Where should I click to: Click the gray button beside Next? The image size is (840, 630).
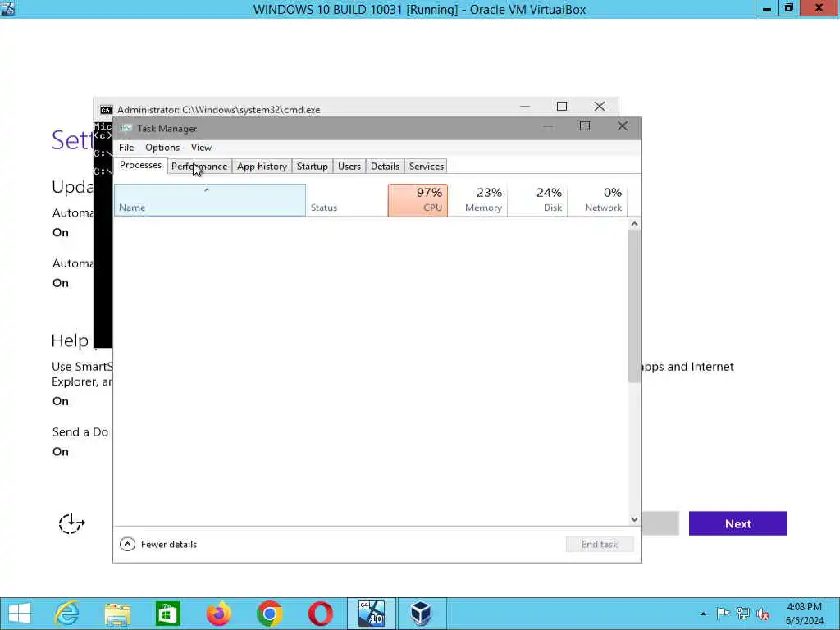(x=660, y=523)
